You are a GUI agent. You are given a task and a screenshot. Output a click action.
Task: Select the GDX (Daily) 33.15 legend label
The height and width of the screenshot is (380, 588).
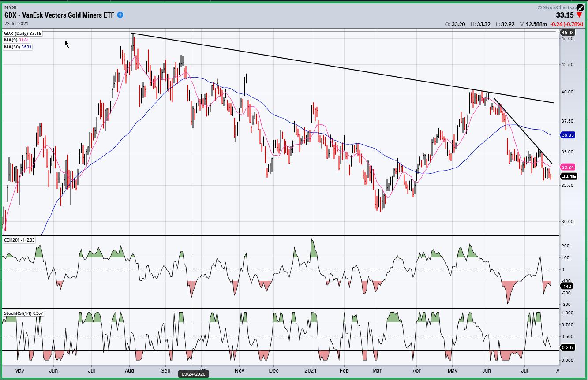19,34
